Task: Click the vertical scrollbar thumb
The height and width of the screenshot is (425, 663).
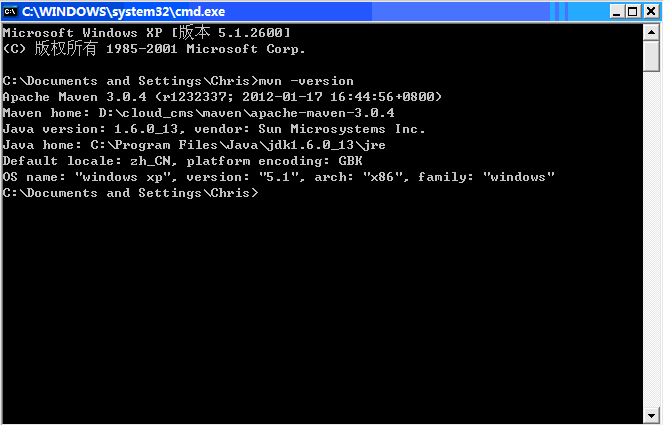Action: 651,55
